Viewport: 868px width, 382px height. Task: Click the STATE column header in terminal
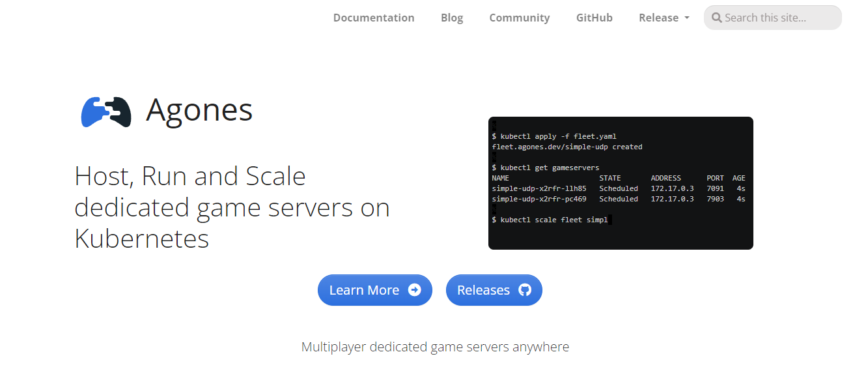610,178
